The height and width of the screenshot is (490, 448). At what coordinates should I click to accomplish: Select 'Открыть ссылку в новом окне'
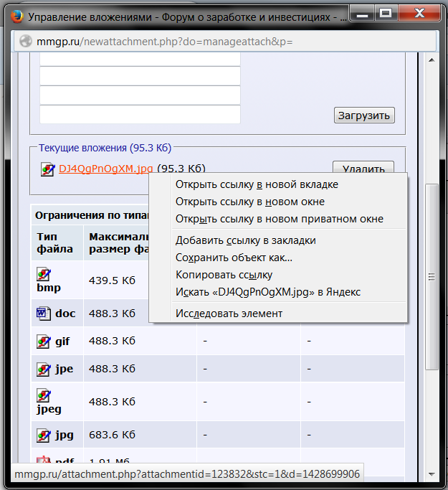coord(249,202)
